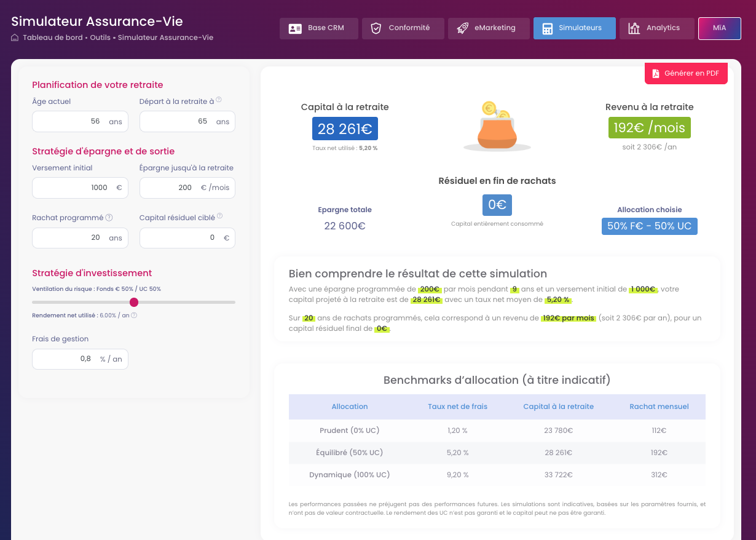756x540 pixels.
Task: Click the Analytics chart icon
Action: [x=634, y=28]
